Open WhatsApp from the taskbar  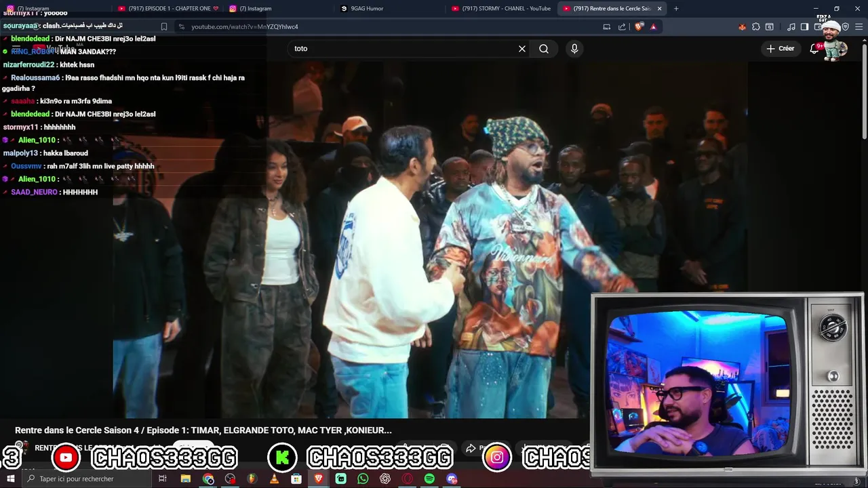[363, 479]
